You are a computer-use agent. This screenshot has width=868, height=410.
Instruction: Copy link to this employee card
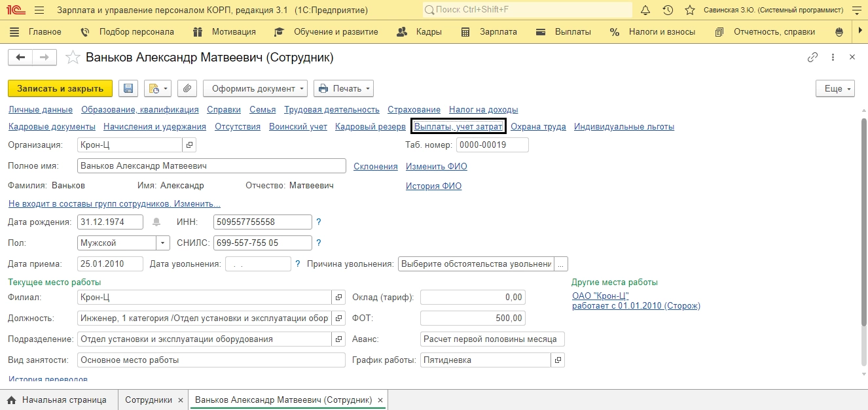point(812,58)
